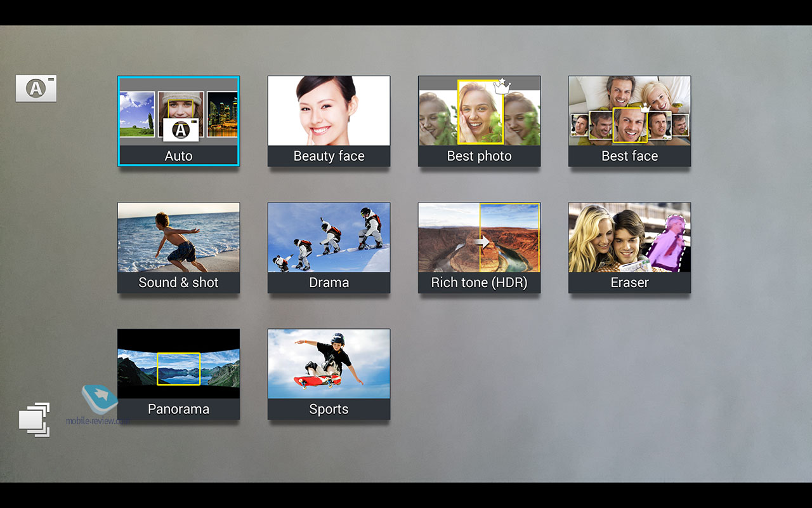Screen dimensions: 812x508
Task: Select the Drama shooting mode
Action: 329,248
